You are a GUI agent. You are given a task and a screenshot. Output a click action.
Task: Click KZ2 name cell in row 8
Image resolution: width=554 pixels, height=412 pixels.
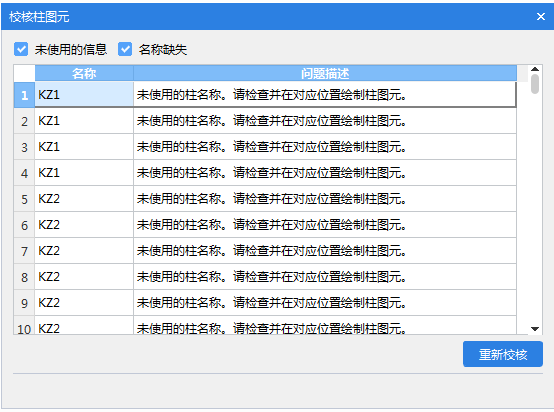click(84, 277)
